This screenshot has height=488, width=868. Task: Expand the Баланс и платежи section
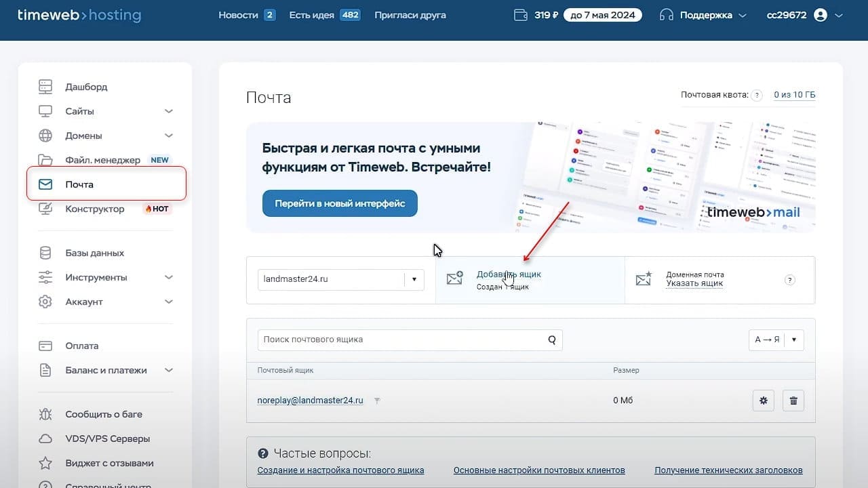(x=169, y=370)
